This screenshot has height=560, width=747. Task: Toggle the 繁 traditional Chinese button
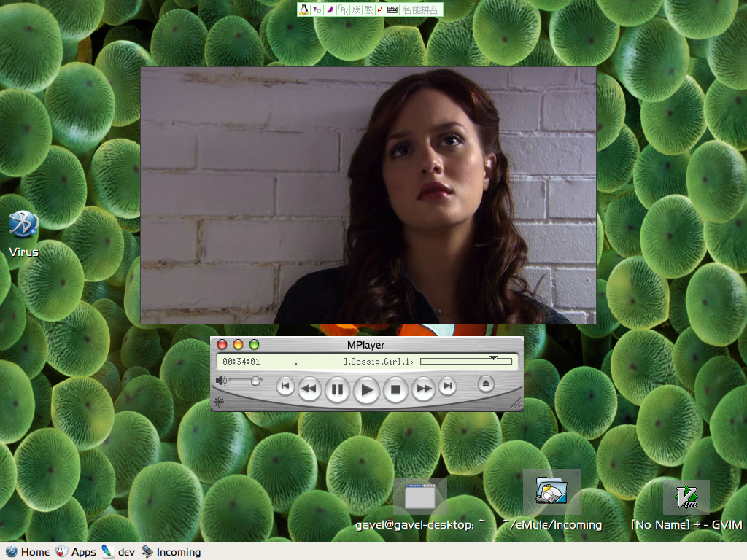369,9
